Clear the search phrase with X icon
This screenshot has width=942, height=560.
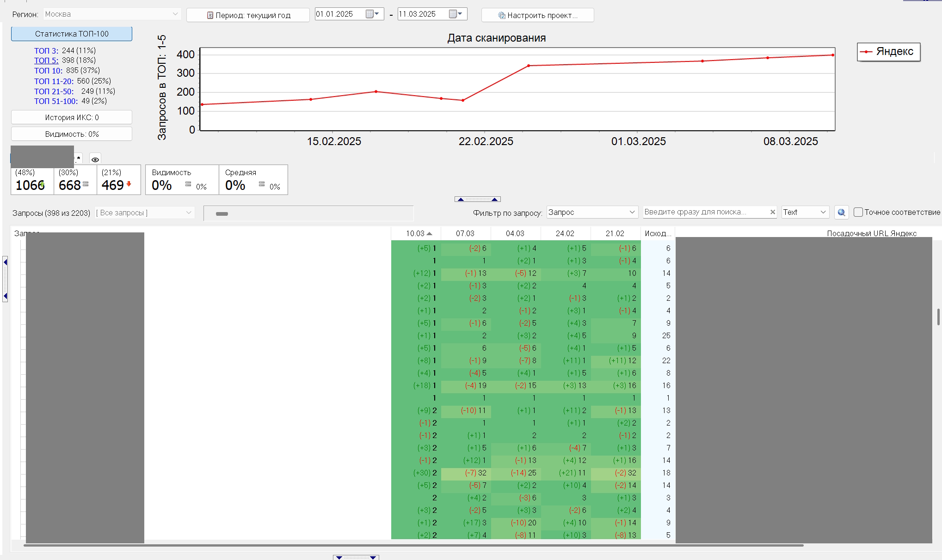pyautogui.click(x=772, y=212)
